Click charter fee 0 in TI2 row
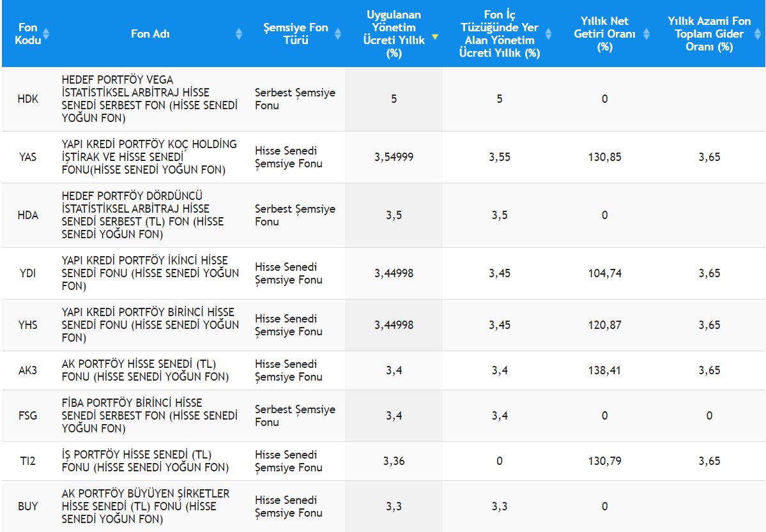 (x=499, y=461)
